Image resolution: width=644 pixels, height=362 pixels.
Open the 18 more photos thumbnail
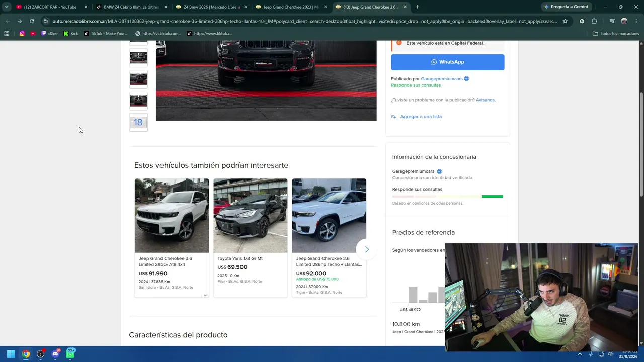138,122
